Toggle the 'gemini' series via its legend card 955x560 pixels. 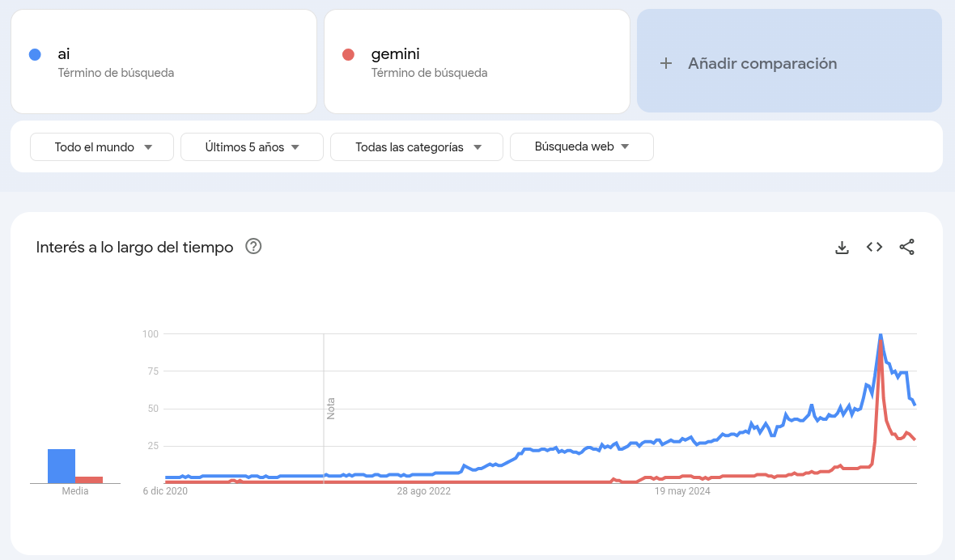coord(476,61)
